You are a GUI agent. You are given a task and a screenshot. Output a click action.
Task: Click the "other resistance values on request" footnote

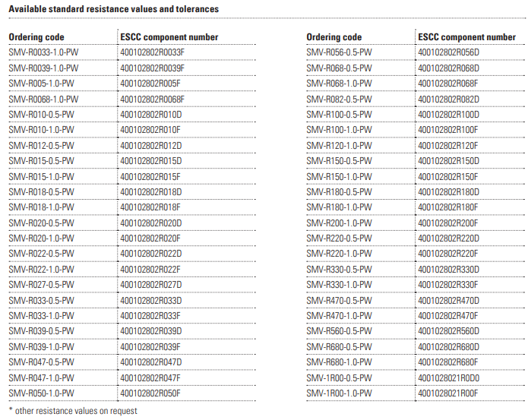pos(65,411)
